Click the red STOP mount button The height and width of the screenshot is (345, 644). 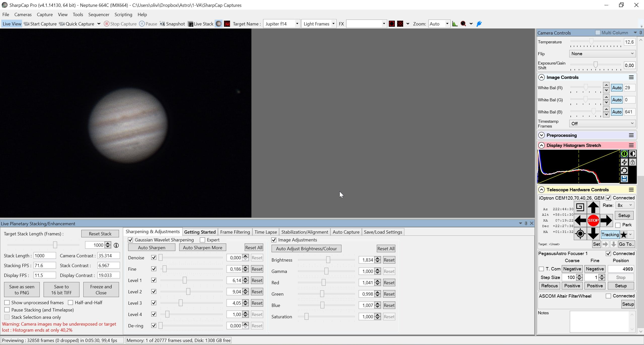[593, 220]
